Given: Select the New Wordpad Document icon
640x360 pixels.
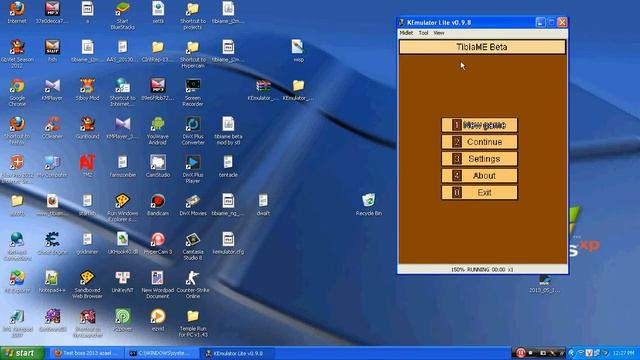Looking at the screenshot, I should click(x=158, y=284).
